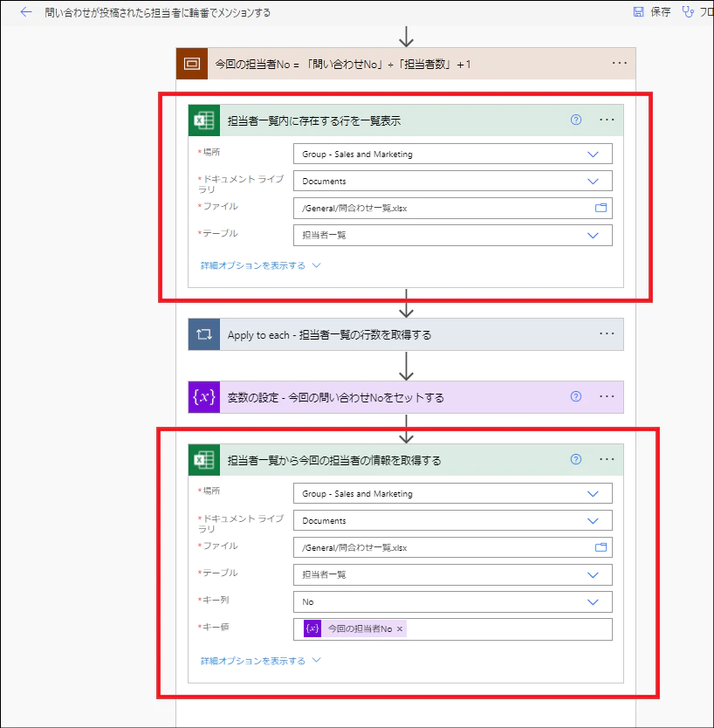This screenshot has height=728, width=714.
Task: Open ellipsis menu of 変数の設定 action
Action: point(607,396)
